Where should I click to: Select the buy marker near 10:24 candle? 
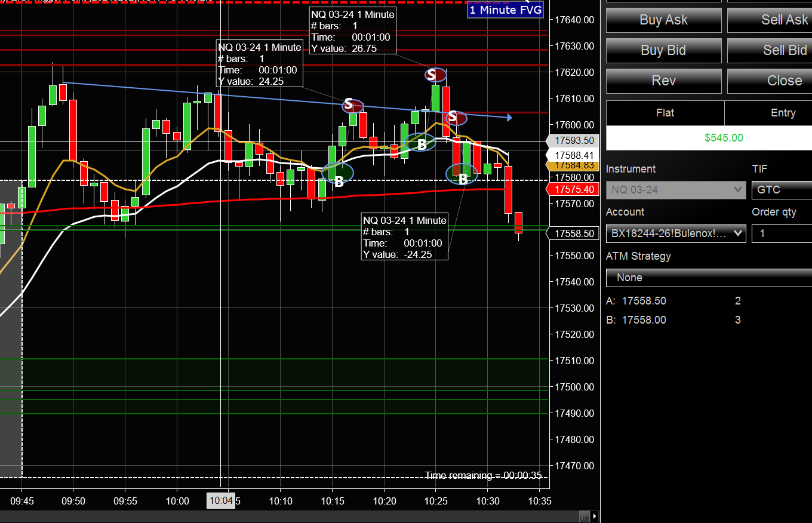(421, 142)
